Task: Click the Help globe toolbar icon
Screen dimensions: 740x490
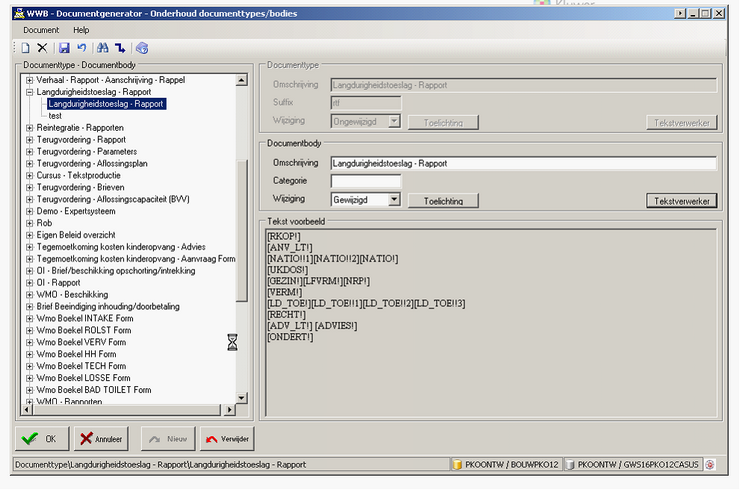Action: 142,48
